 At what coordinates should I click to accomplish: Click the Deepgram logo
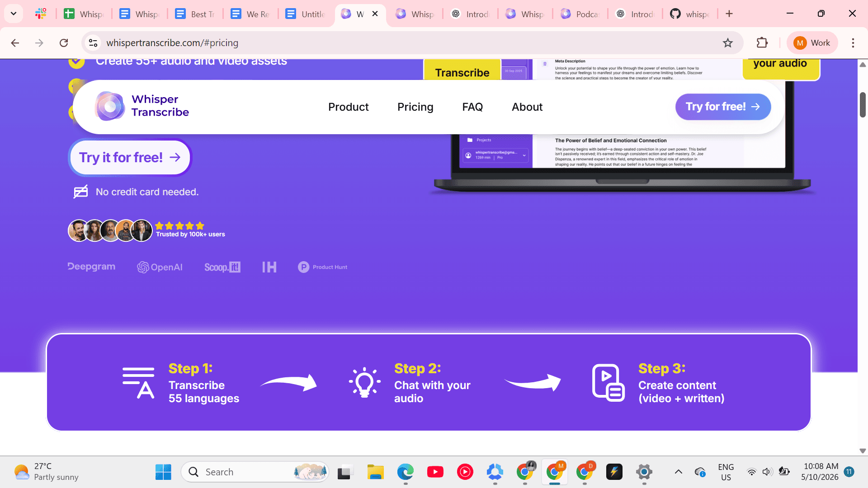click(91, 267)
